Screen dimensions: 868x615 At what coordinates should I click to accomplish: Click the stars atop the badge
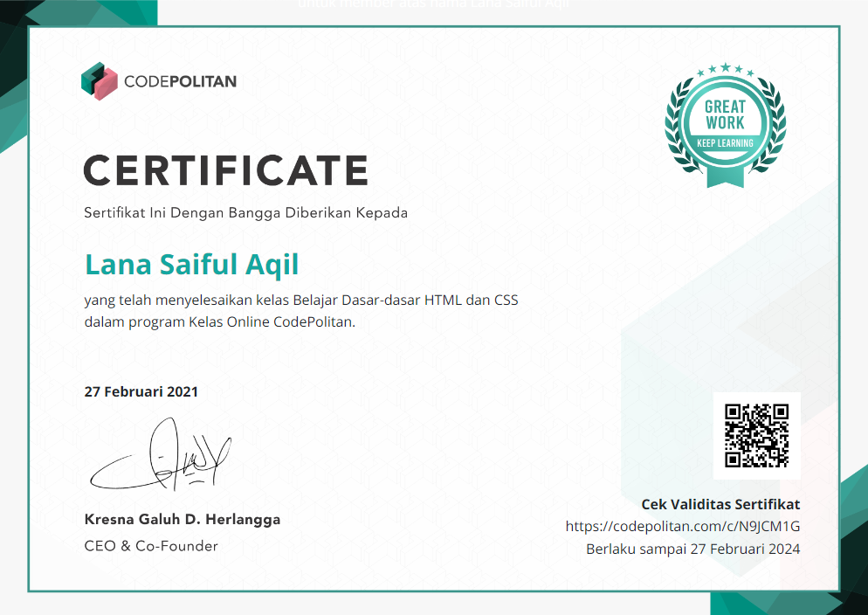725,68
